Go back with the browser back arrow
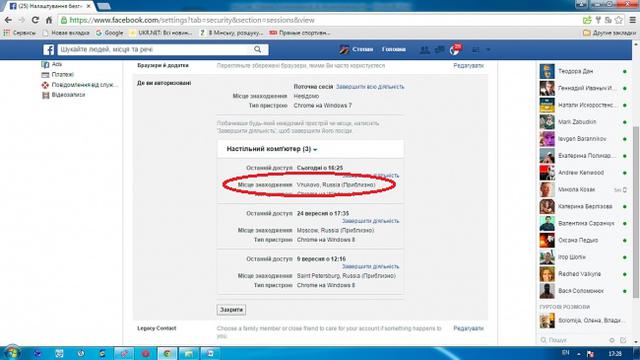Image resolution: width=640 pixels, height=360 pixels. 8,20
